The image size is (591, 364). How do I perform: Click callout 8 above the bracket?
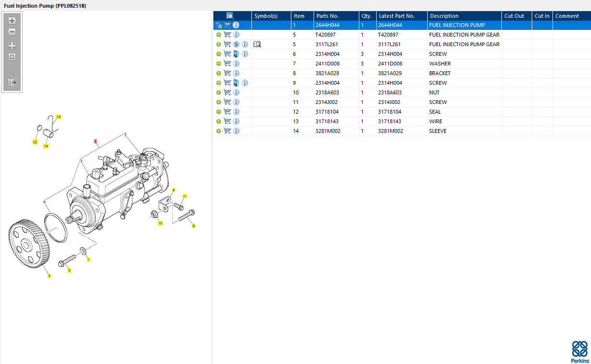click(173, 190)
